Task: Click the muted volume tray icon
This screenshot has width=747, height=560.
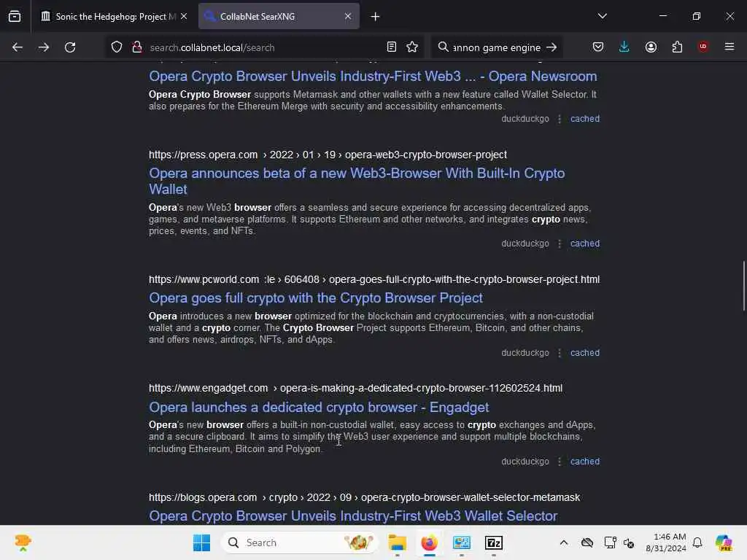Action: tap(629, 542)
